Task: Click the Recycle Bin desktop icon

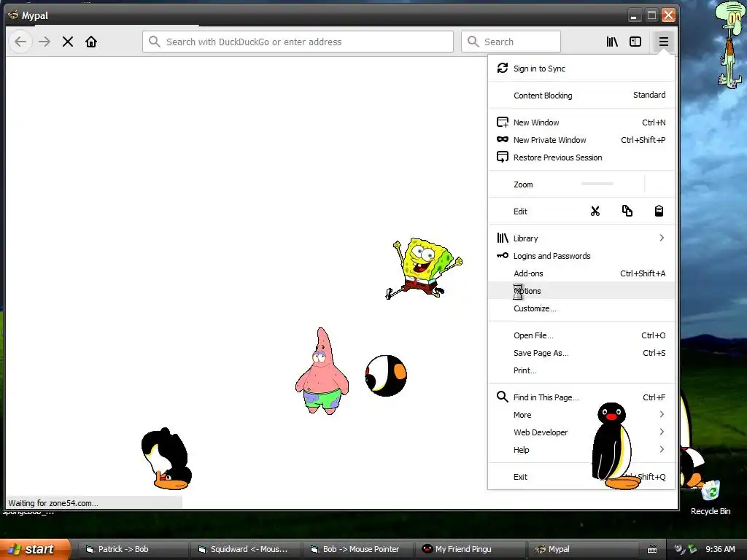Action: 711,497
